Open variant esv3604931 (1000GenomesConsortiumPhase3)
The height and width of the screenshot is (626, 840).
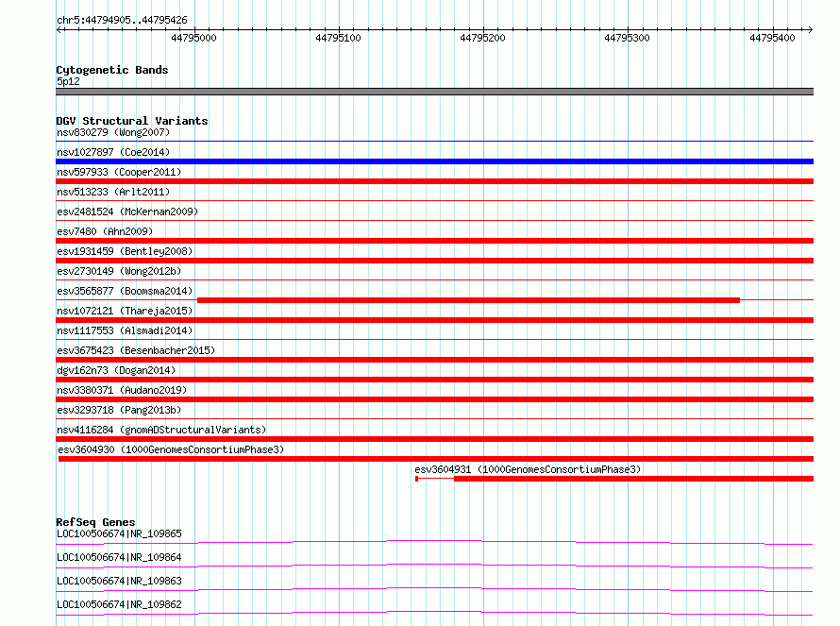528,469
